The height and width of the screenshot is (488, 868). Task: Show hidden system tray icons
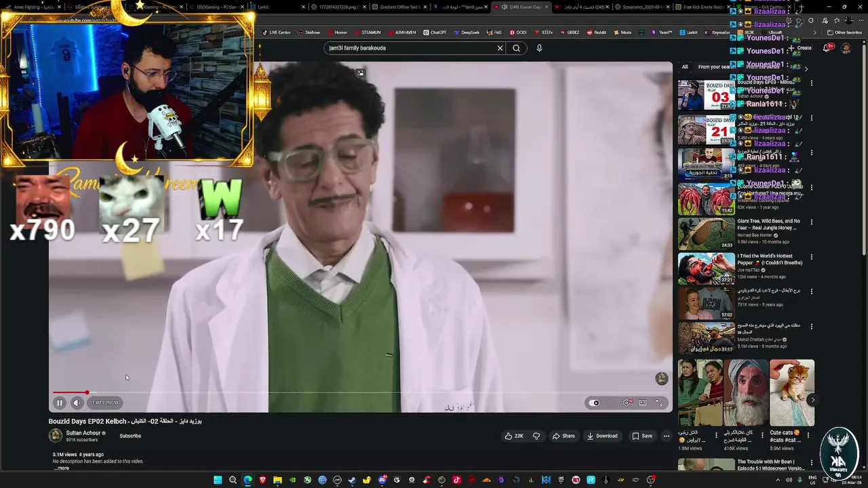pos(778,480)
